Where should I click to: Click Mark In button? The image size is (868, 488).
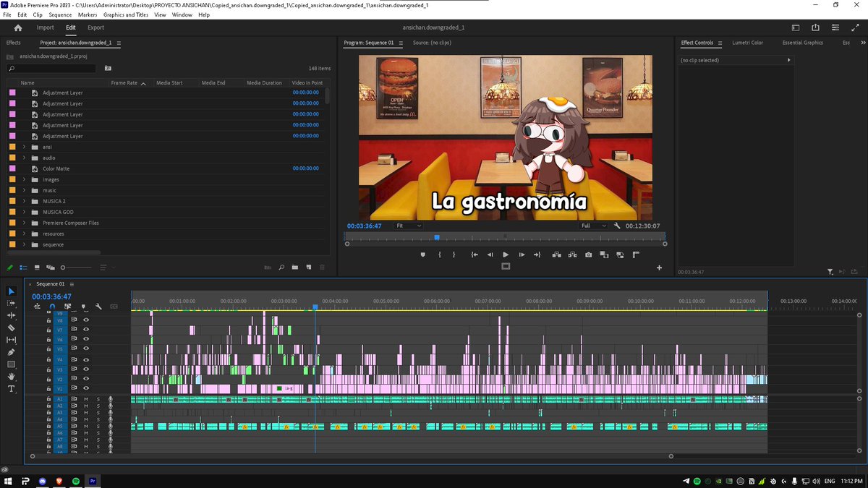[440, 254]
